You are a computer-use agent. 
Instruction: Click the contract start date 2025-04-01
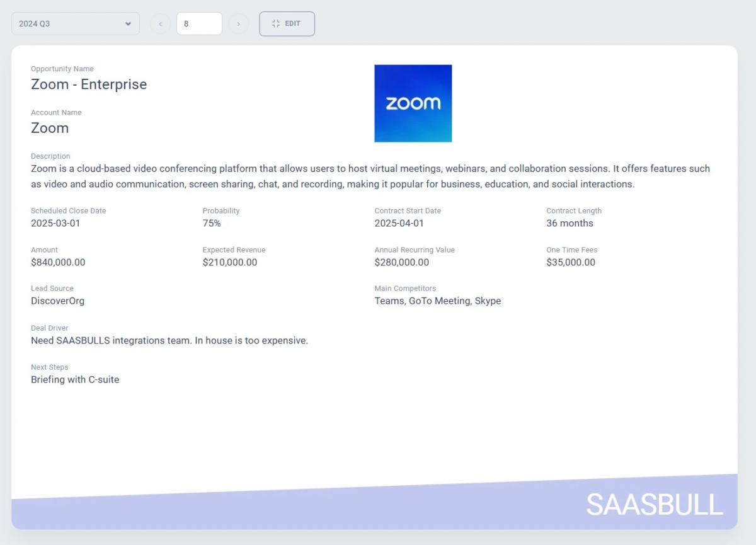(399, 223)
